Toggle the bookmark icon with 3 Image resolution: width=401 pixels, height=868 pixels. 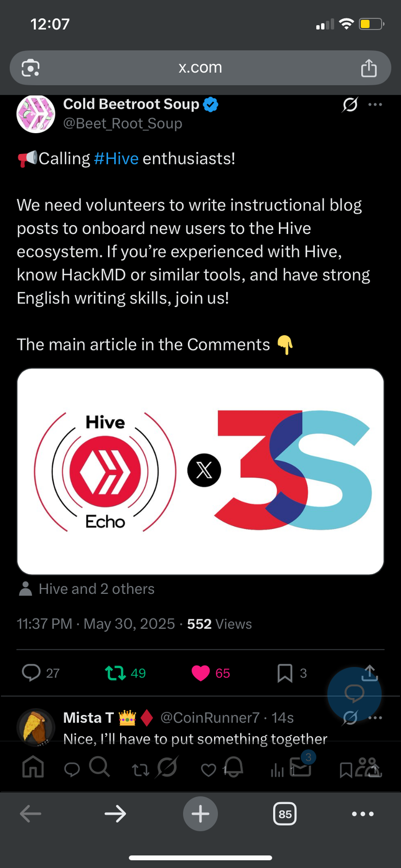(285, 673)
